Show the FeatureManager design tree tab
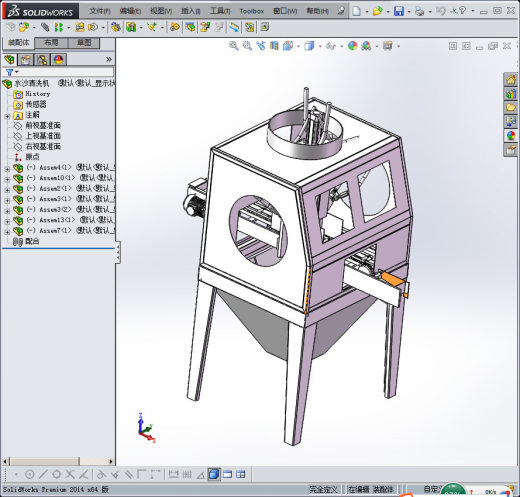520x497 pixels. (x=10, y=60)
